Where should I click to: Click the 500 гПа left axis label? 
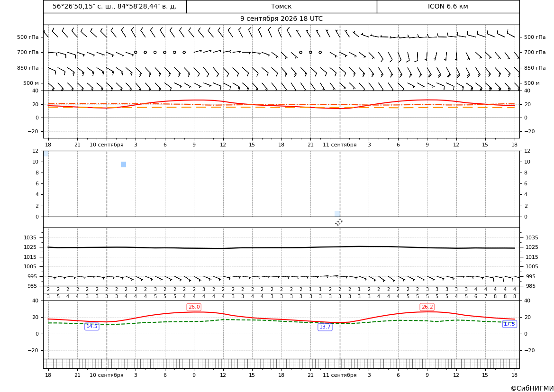point(27,37)
